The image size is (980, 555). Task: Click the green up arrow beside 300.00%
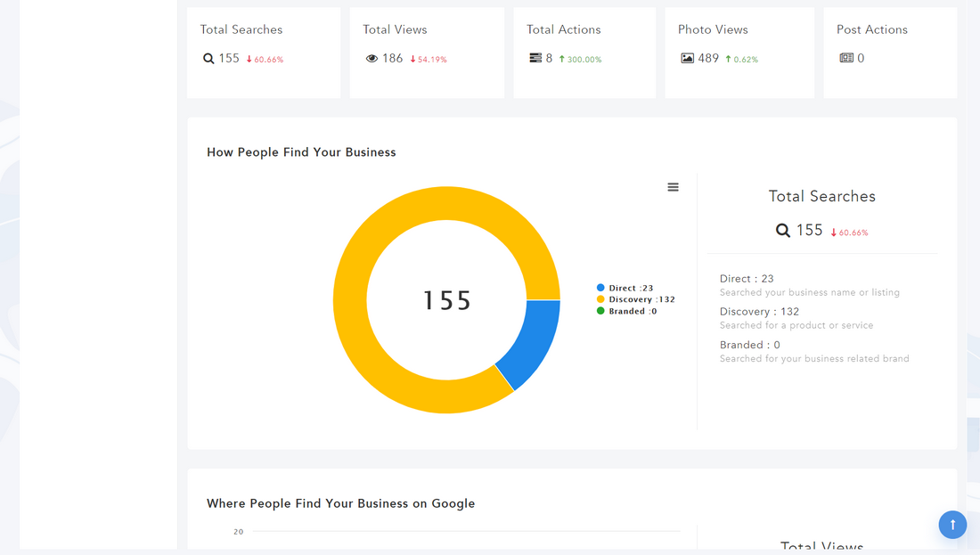pos(561,59)
